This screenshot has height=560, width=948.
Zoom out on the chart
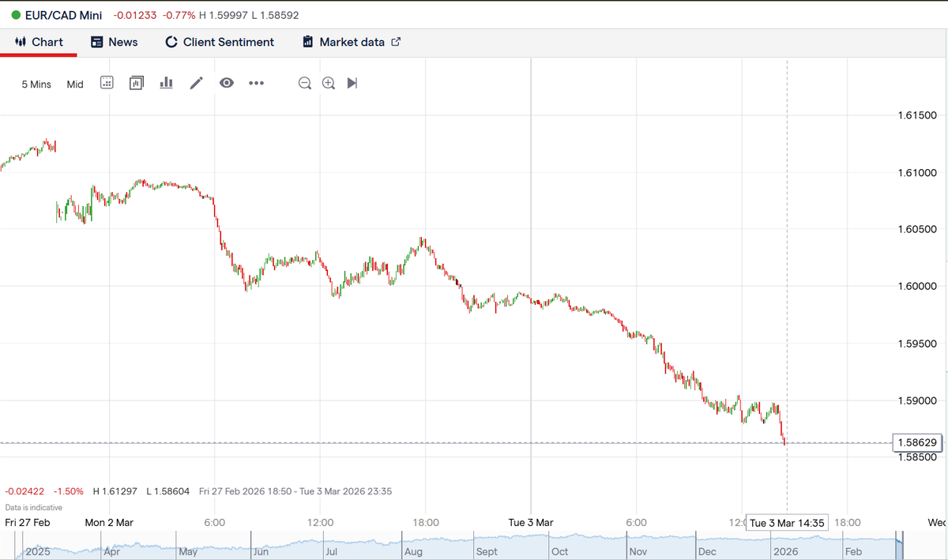[x=304, y=82]
